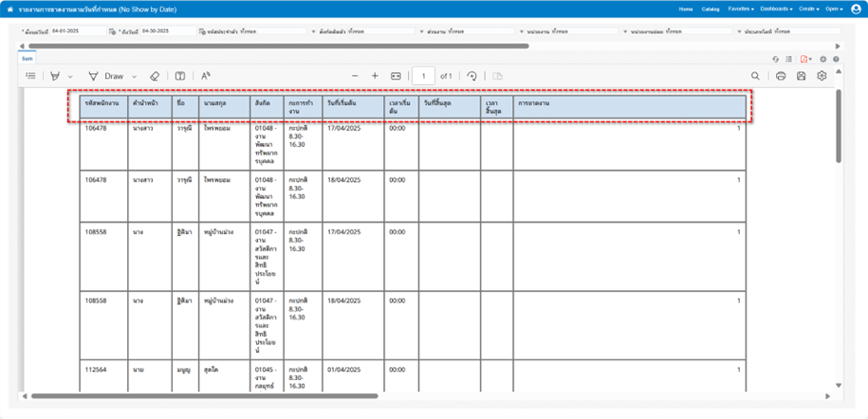Open the Find magnifier icon in viewer

tap(755, 76)
